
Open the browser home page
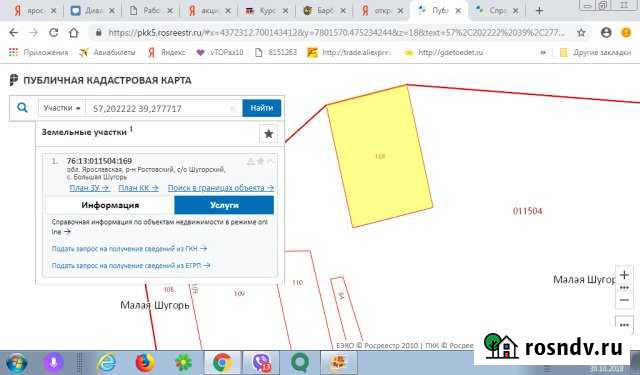73,33
